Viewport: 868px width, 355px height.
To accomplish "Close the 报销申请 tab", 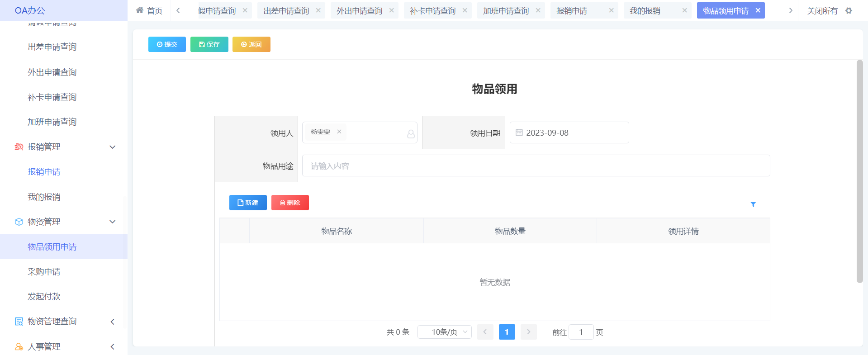I will click(x=611, y=10).
